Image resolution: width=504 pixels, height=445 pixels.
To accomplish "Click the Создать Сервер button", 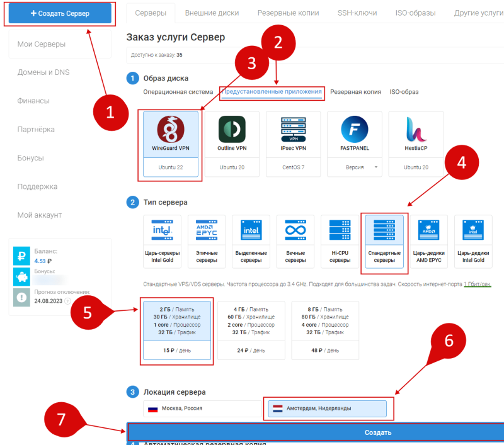I will (60, 13).
